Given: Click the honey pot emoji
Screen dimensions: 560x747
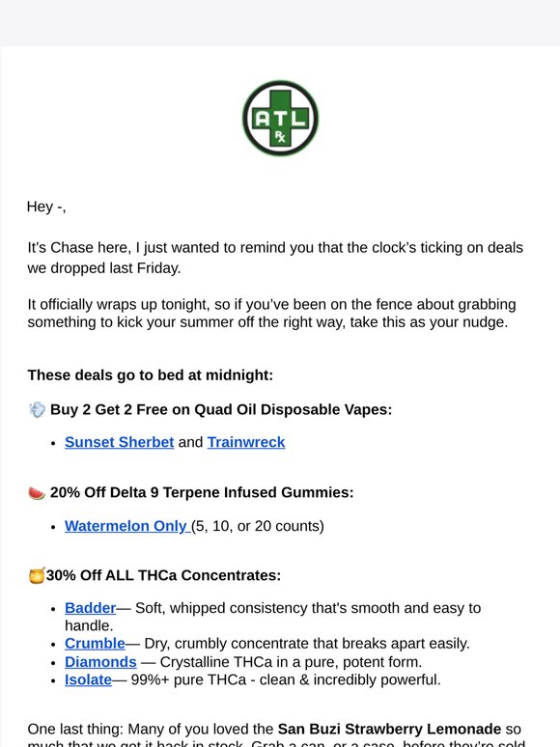Looking at the screenshot, I should tap(37, 575).
